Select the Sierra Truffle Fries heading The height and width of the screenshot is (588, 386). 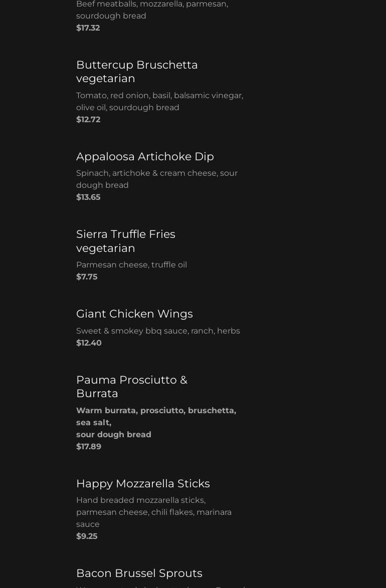[126, 241]
